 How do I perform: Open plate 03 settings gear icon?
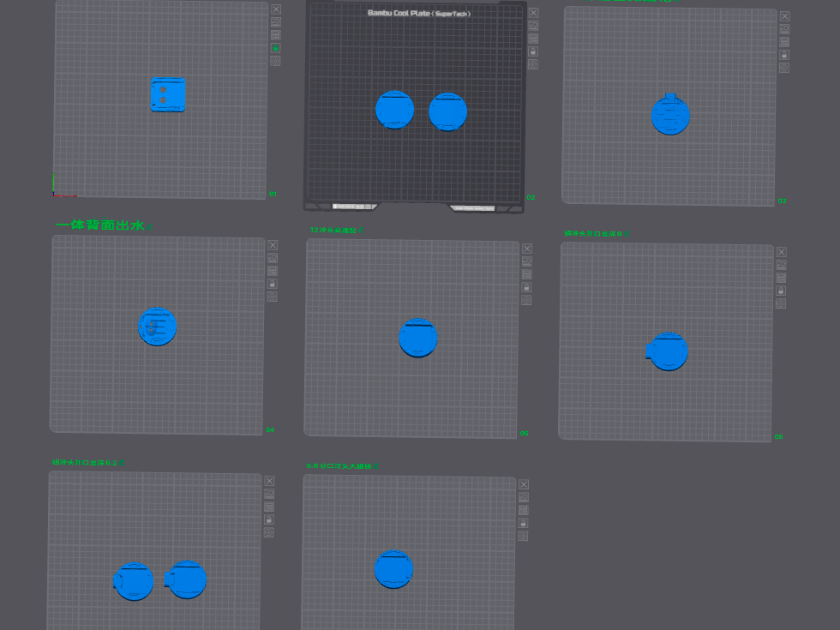784,68
